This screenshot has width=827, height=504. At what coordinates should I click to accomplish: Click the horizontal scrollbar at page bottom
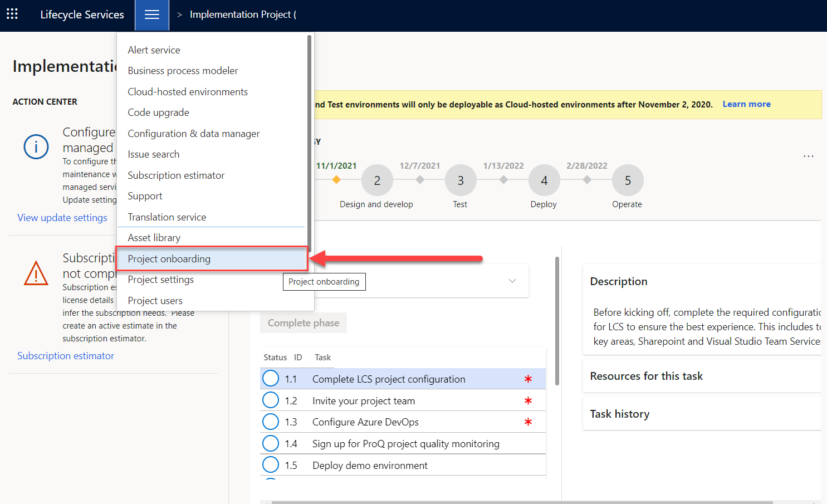[522, 502]
